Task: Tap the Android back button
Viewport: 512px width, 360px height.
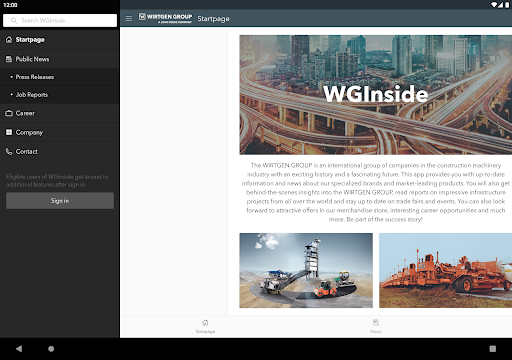Action: (x=19, y=349)
